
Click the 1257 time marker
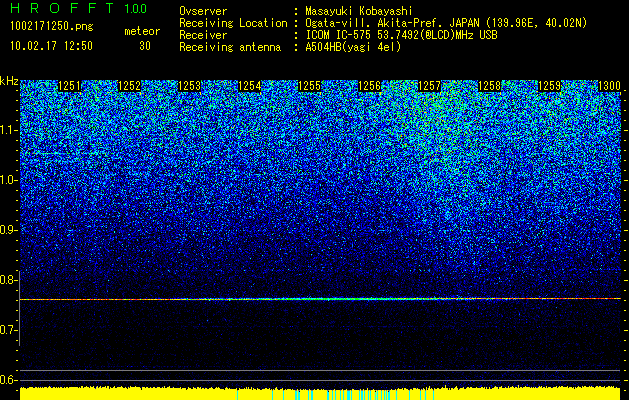tap(429, 86)
